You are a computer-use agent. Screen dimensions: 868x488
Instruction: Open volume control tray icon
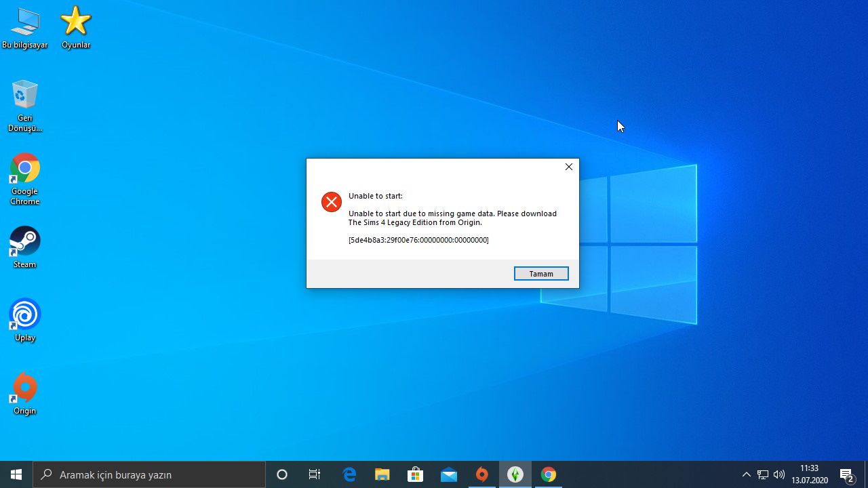click(x=779, y=474)
